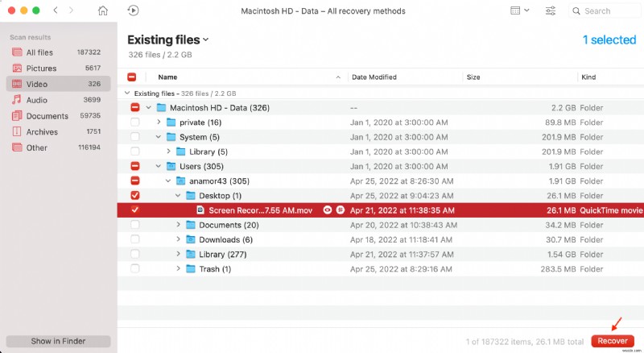This screenshot has height=353, width=644.
Task: Click the Users (305) folder icon
Action: pos(171,166)
